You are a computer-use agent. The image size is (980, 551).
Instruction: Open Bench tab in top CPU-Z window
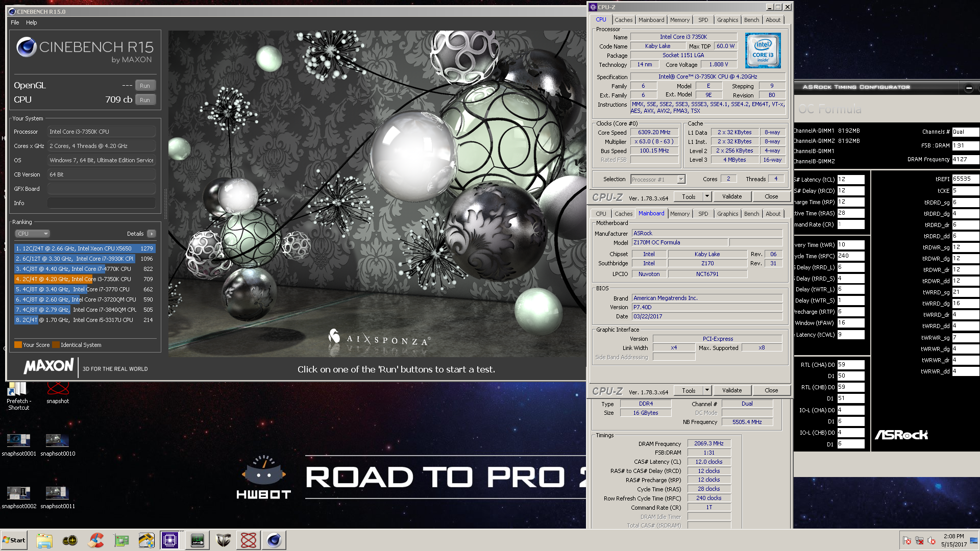coord(751,20)
